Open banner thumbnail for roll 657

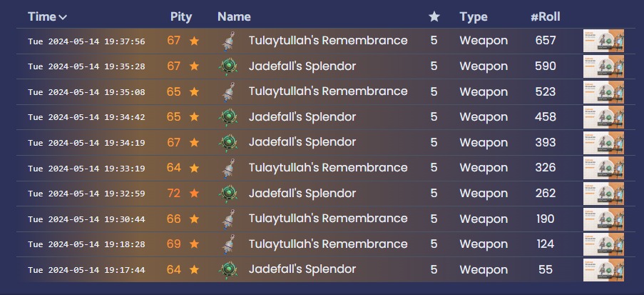tap(603, 41)
